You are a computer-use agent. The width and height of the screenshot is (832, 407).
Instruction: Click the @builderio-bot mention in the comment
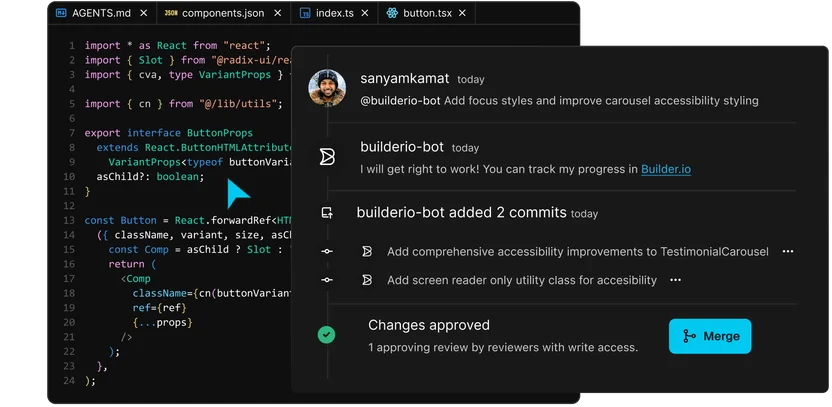point(401,101)
